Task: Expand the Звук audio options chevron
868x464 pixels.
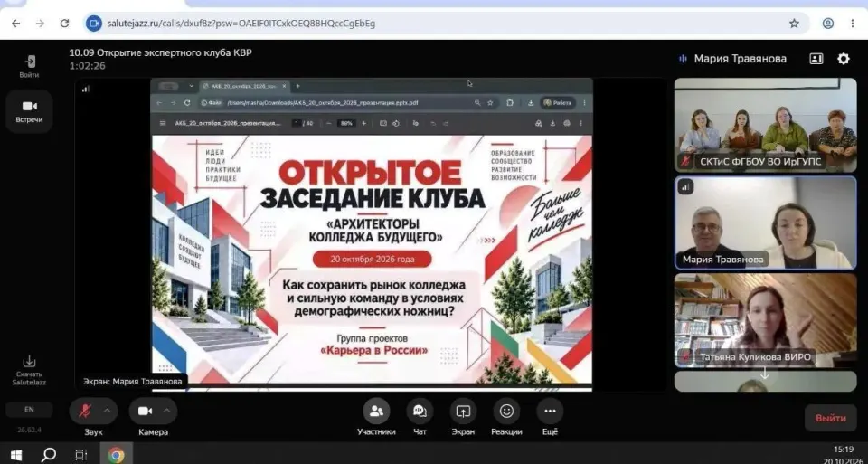Action: tap(108, 411)
